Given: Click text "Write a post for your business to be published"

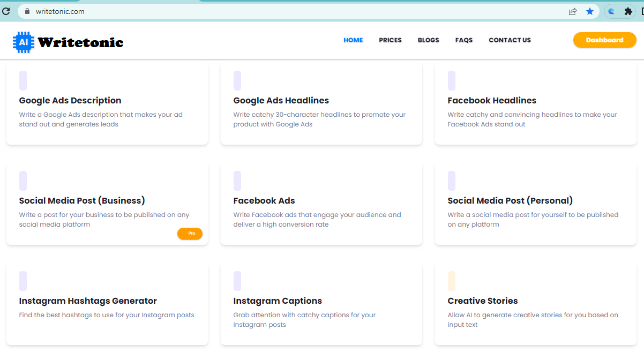Looking at the screenshot, I should click(x=97, y=215).
